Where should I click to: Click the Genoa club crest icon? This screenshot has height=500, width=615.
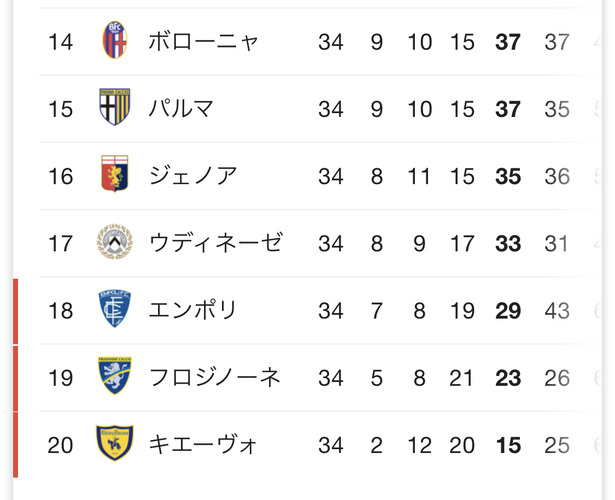point(115,174)
